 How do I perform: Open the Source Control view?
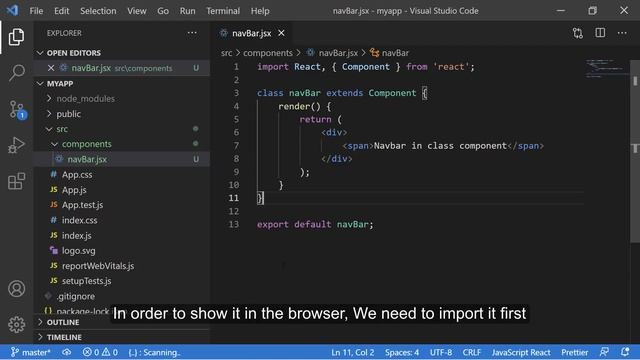coord(17,109)
